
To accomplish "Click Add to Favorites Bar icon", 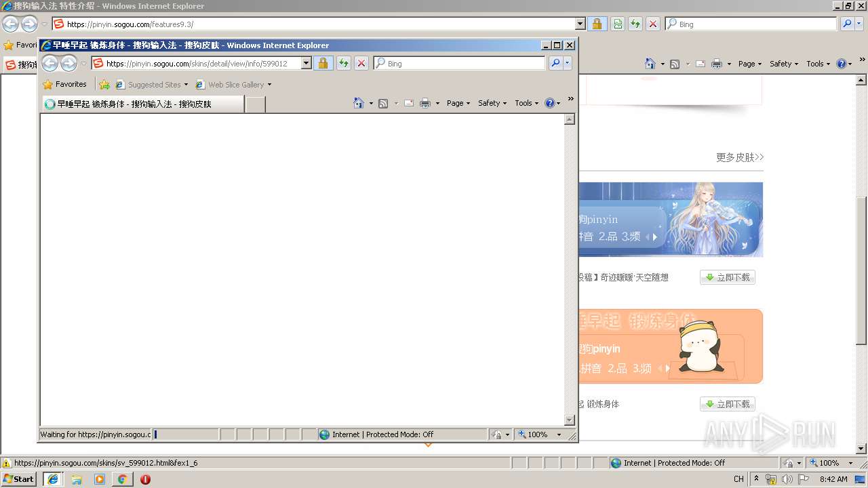I will tap(104, 85).
